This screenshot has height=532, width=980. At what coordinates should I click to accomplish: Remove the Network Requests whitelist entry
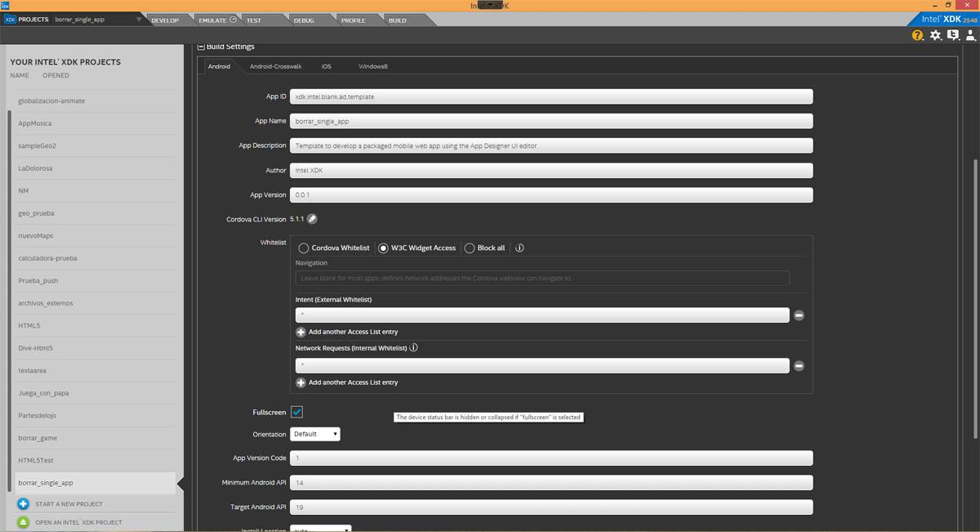pyautogui.click(x=799, y=366)
